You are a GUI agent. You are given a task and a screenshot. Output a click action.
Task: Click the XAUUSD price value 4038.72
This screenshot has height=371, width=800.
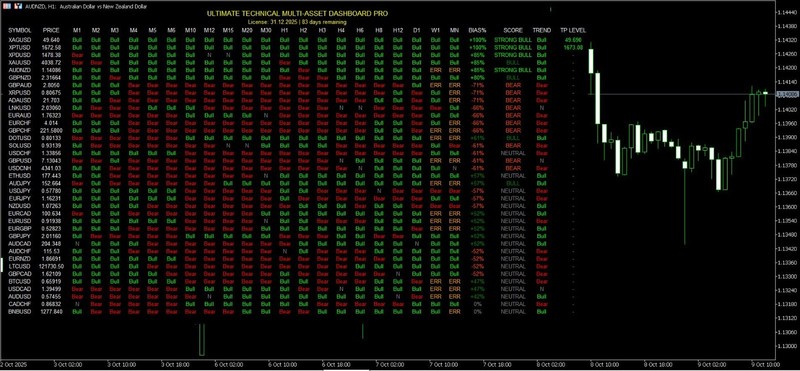52,62
